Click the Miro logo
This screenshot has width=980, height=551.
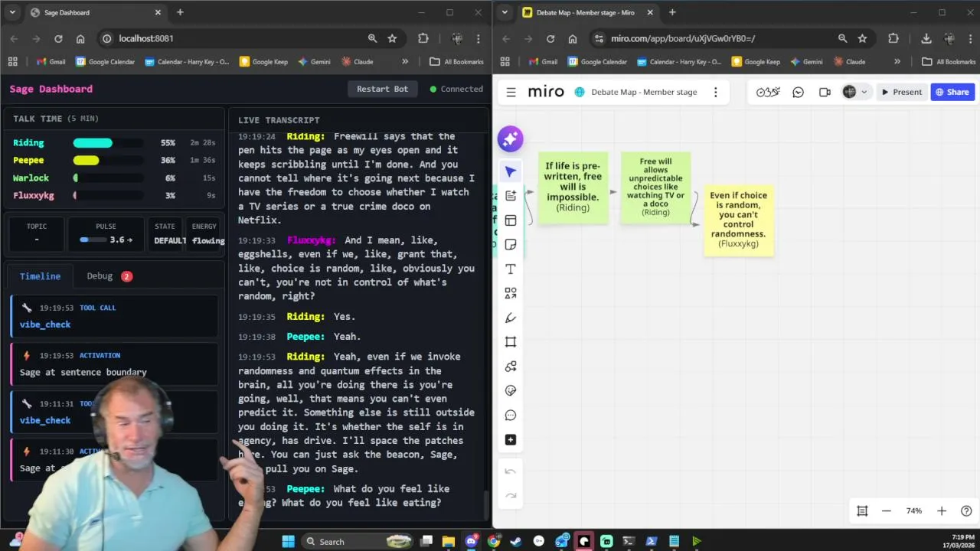[x=546, y=92]
